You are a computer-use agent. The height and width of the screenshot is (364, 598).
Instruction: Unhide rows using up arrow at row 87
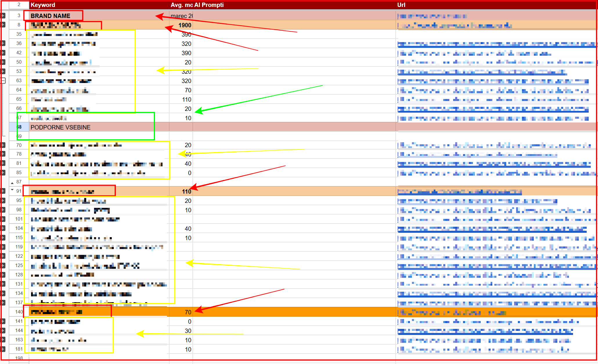click(x=12, y=183)
